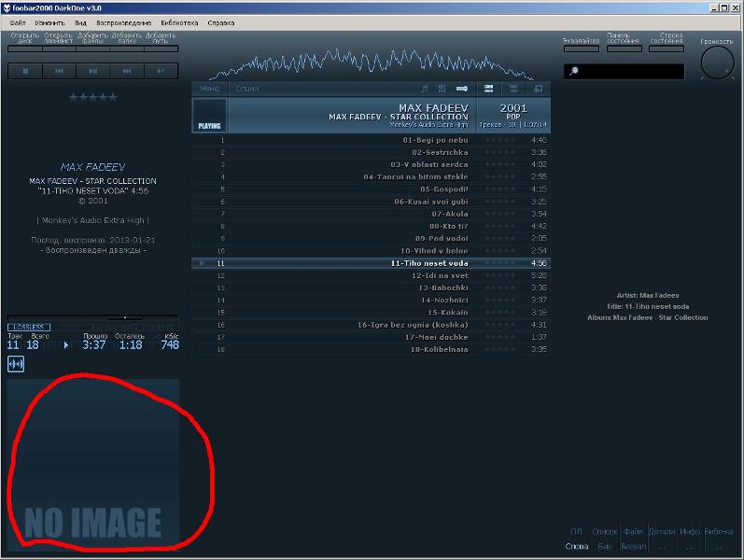Click the playlist list icon beside the note

442,89
